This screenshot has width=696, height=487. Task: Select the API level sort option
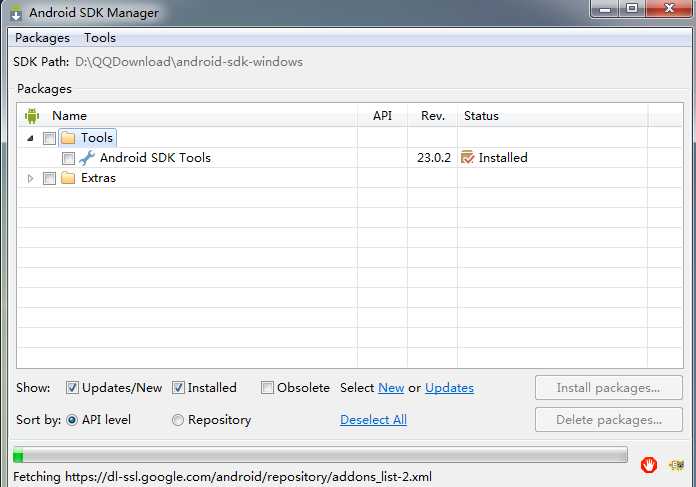pos(72,420)
